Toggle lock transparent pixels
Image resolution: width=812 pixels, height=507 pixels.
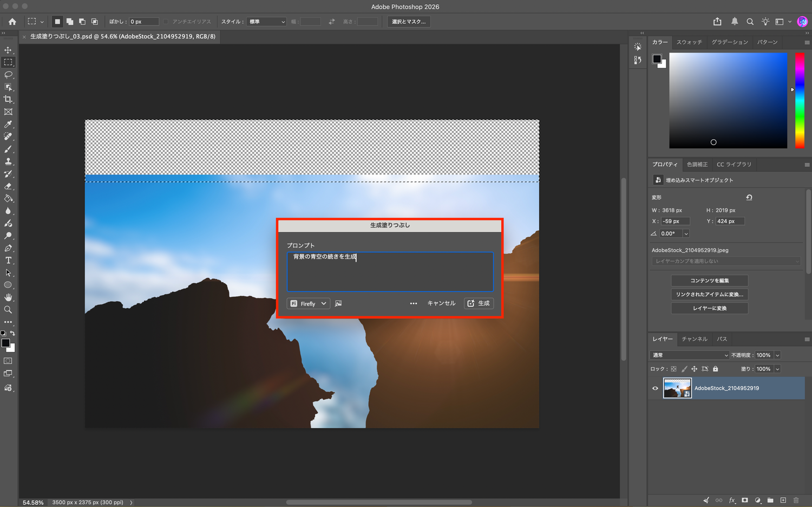tap(673, 369)
